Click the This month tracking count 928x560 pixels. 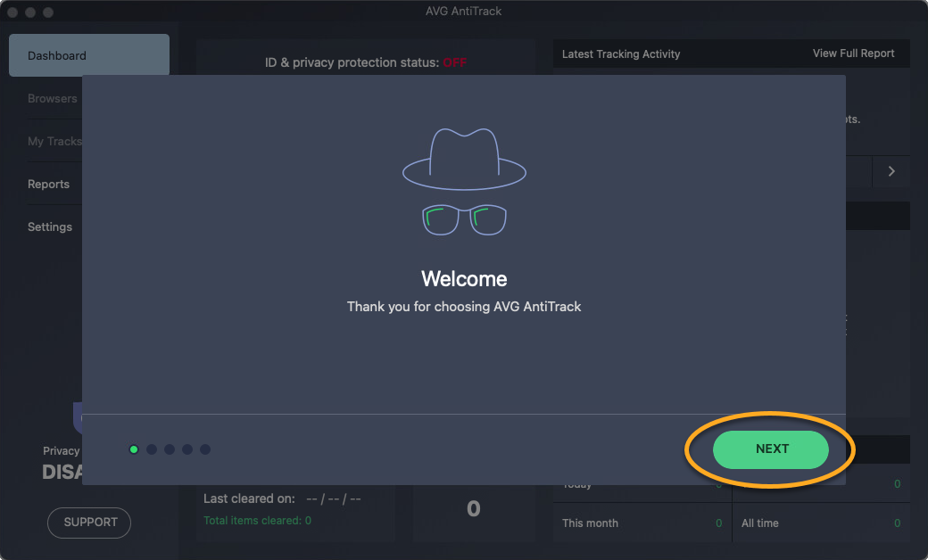(x=718, y=523)
